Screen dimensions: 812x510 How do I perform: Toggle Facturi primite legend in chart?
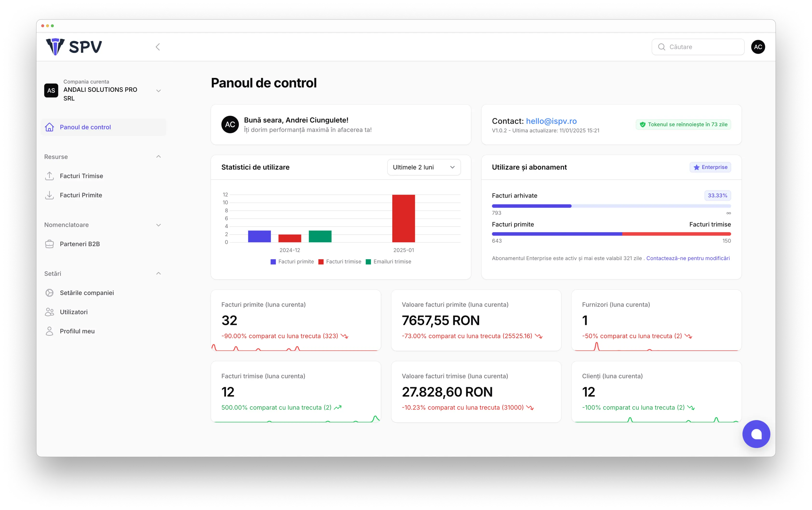pos(292,262)
